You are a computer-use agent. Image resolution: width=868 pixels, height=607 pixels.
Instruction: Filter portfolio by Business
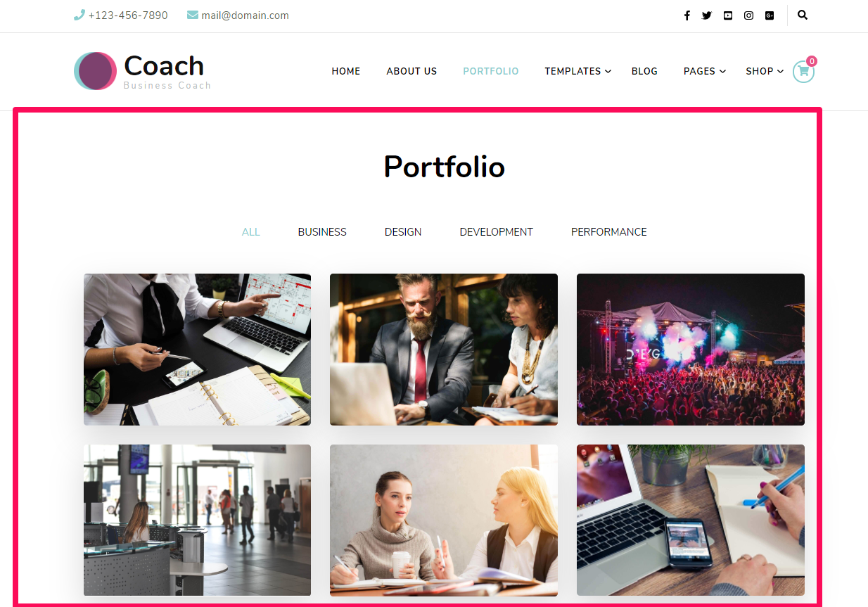(x=322, y=232)
